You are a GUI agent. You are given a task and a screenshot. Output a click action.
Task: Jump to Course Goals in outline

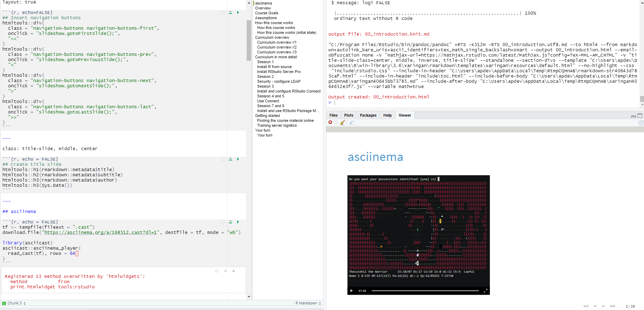coord(267,13)
